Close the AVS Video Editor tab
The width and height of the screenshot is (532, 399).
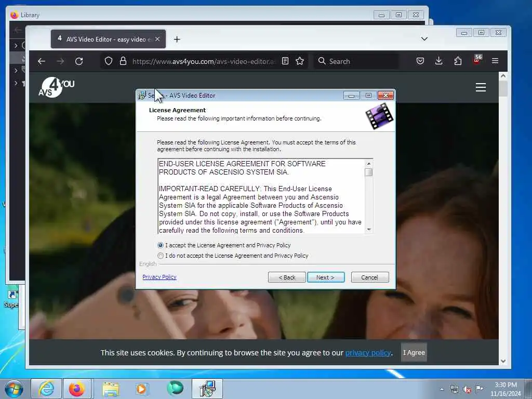pos(157,39)
